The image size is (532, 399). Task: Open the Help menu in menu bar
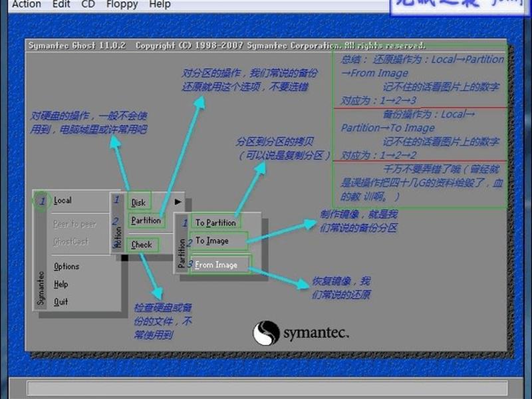tap(160, 4)
